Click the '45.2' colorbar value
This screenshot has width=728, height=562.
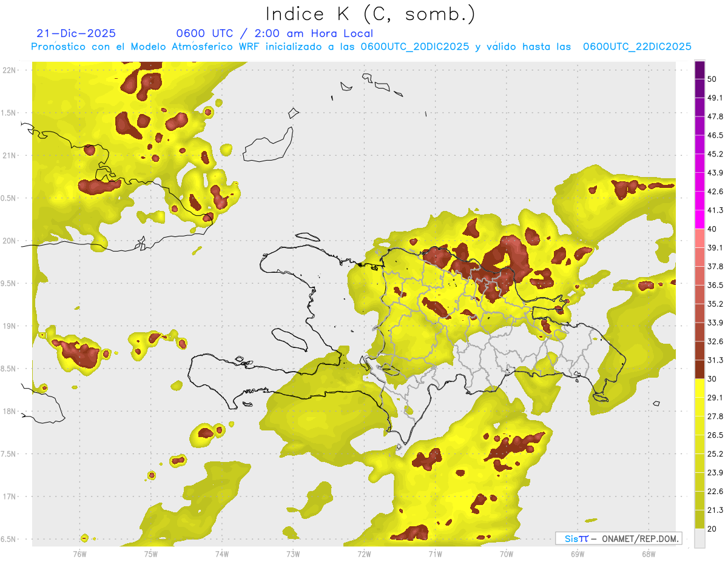click(x=716, y=154)
